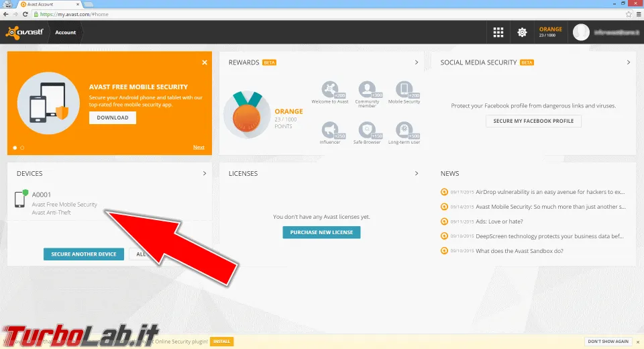Expand the Rewards panel chevron
Viewport: 644px width, 349px height.
(417, 62)
